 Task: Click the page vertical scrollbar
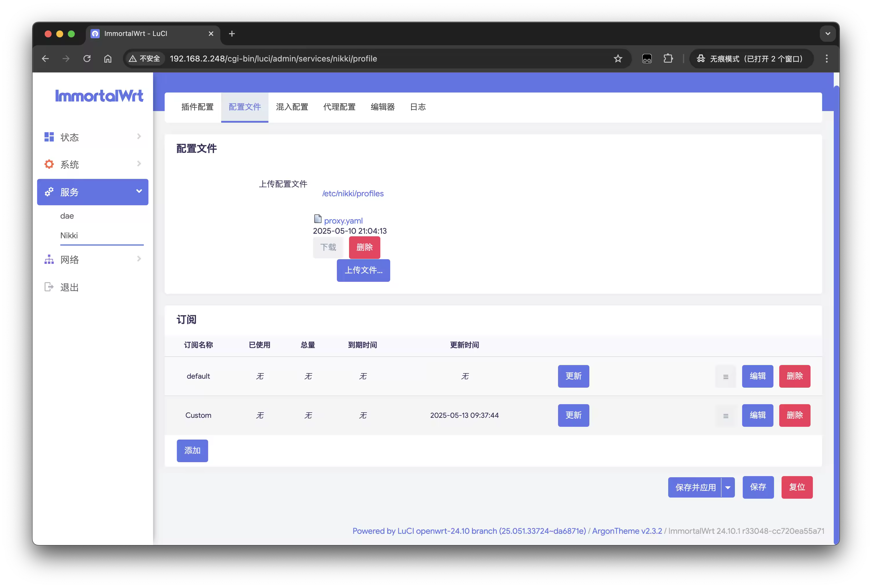[836, 314]
